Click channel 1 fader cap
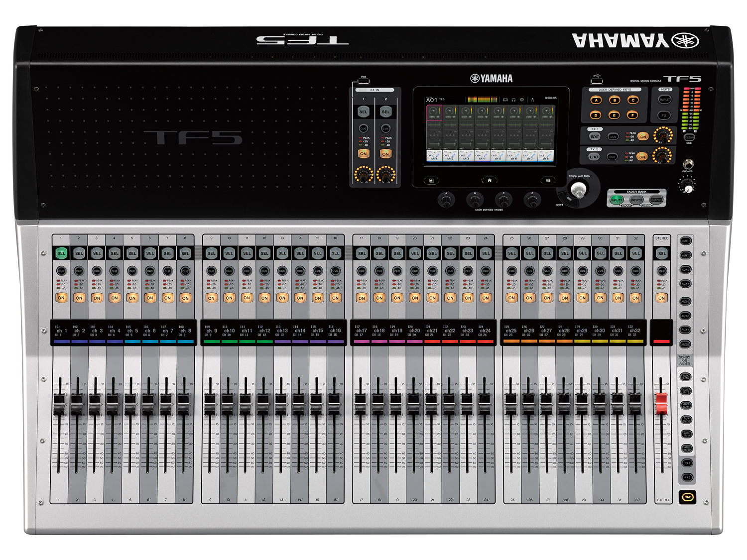The image size is (747, 560). click(x=59, y=404)
